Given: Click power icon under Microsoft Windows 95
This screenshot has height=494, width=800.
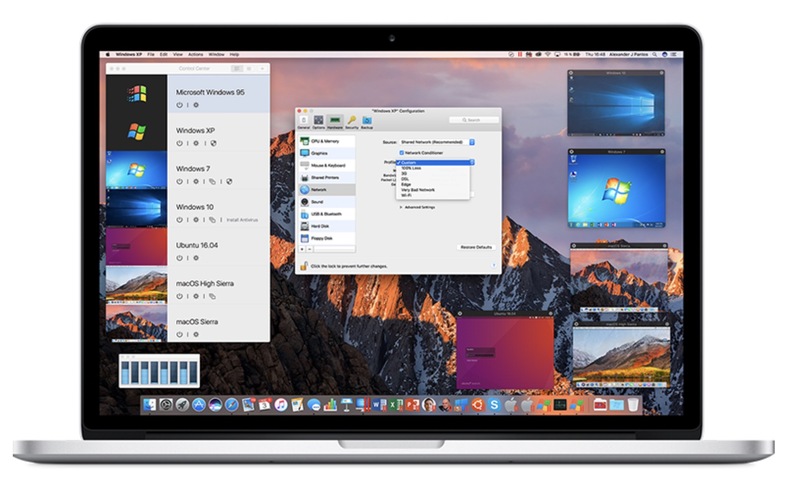Looking at the screenshot, I should (x=180, y=105).
